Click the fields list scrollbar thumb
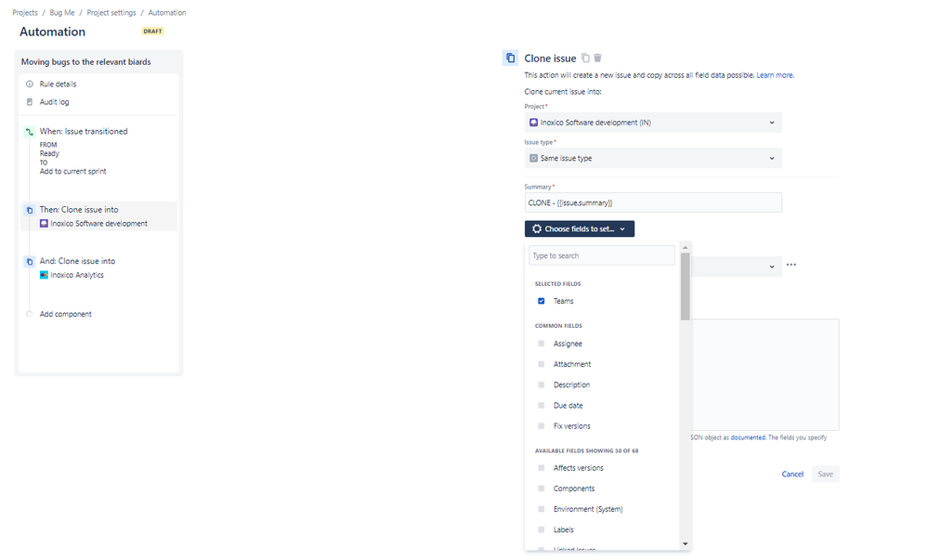 pyautogui.click(x=685, y=287)
